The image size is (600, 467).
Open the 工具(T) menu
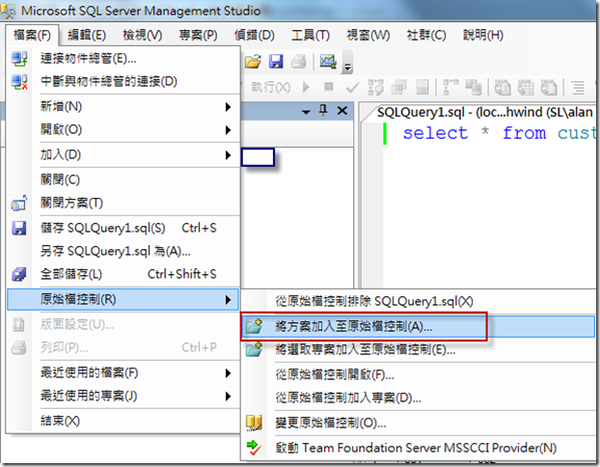pyautogui.click(x=310, y=35)
